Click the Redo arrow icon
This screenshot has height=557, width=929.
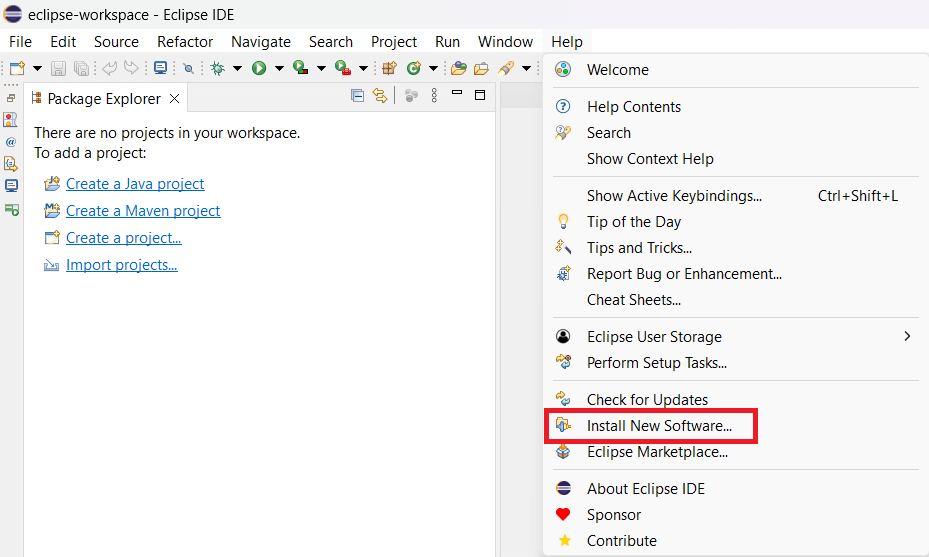131,68
